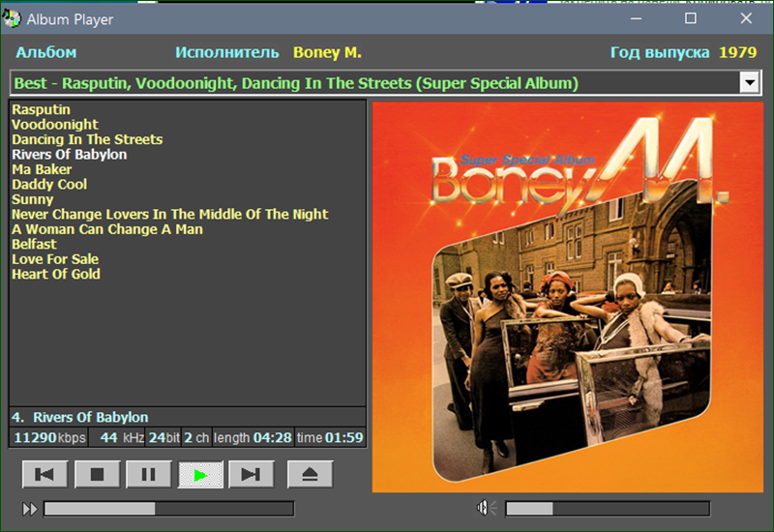The image size is (774, 532).
Task: Click the Album Player title bar icon
Action: (x=12, y=18)
